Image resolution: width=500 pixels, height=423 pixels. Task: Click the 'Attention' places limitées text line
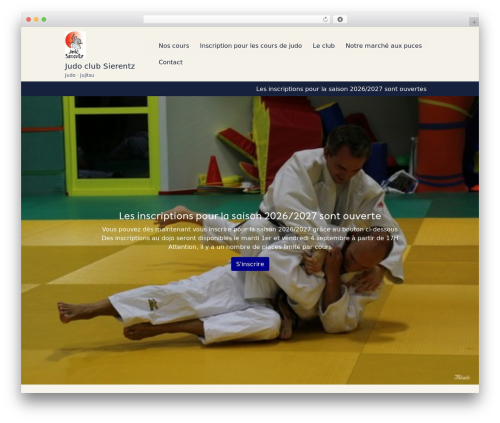[250, 247]
